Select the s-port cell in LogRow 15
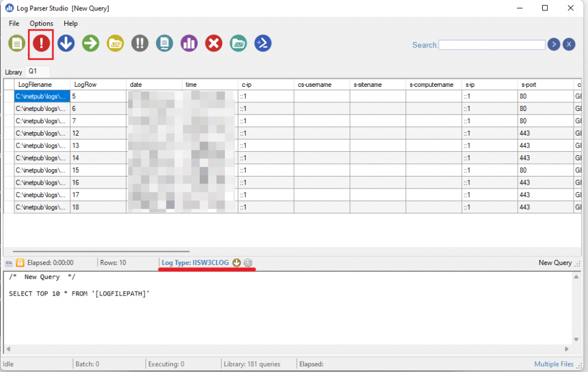Image resolution: width=588 pixels, height=372 pixels. tap(546, 170)
